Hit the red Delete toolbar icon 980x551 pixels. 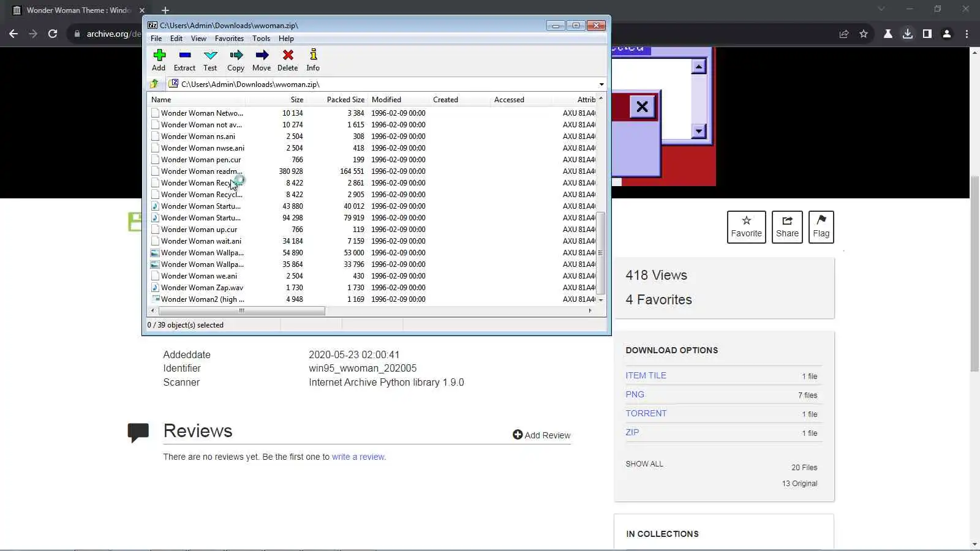287,60
